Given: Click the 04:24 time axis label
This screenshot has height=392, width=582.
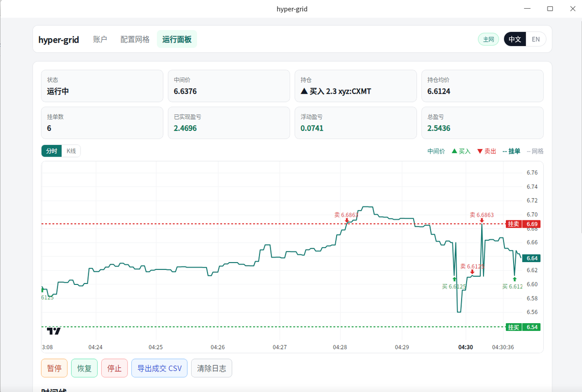Looking at the screenshot, I should tap(96, 347).
